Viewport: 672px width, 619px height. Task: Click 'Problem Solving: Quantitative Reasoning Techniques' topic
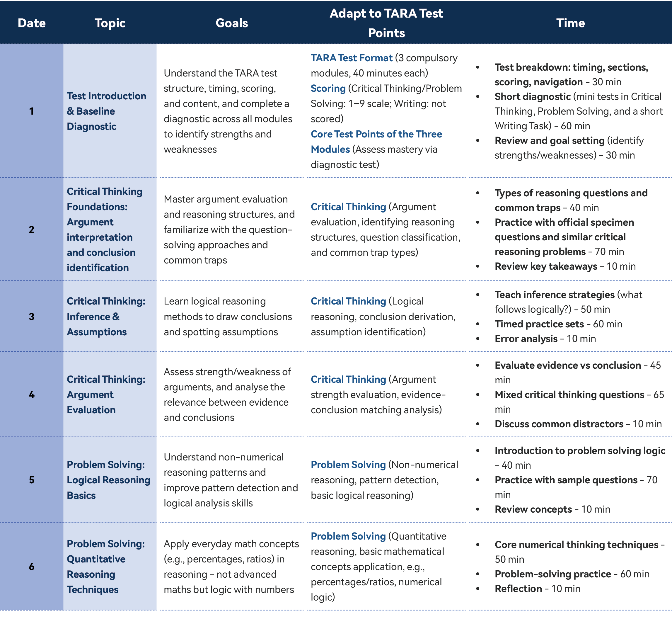pos(105,567)
